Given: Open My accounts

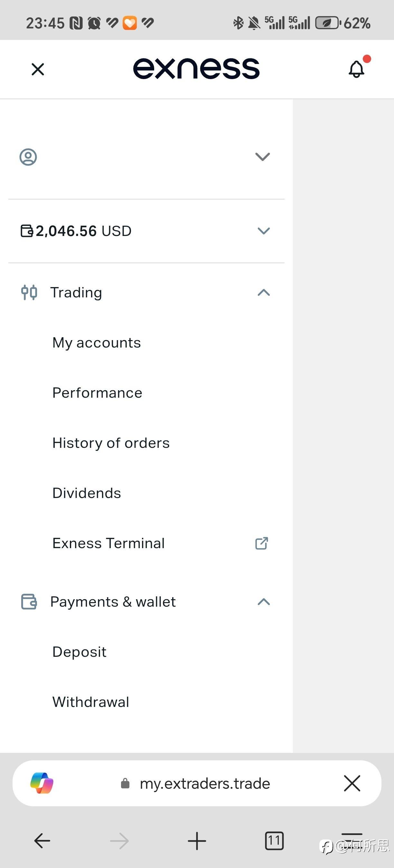Looking at the screenshot, I should click(x=97, y=343).
